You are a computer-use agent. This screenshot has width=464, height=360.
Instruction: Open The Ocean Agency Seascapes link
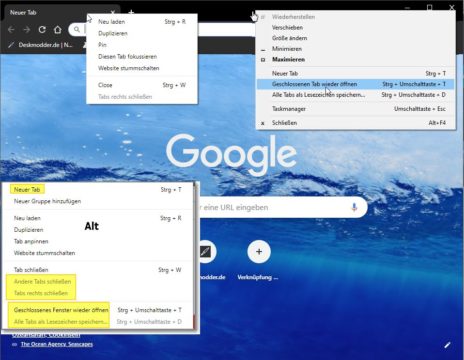(57, 344)
